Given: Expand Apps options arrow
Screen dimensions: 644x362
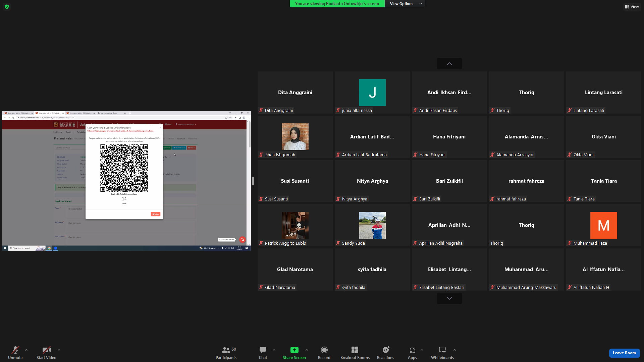Looking at the screenshot, I should pos(422,350).
